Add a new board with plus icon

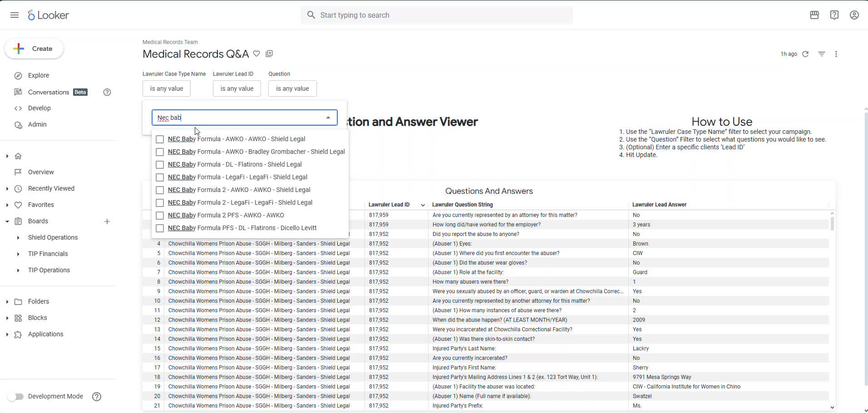coord(107,221)
